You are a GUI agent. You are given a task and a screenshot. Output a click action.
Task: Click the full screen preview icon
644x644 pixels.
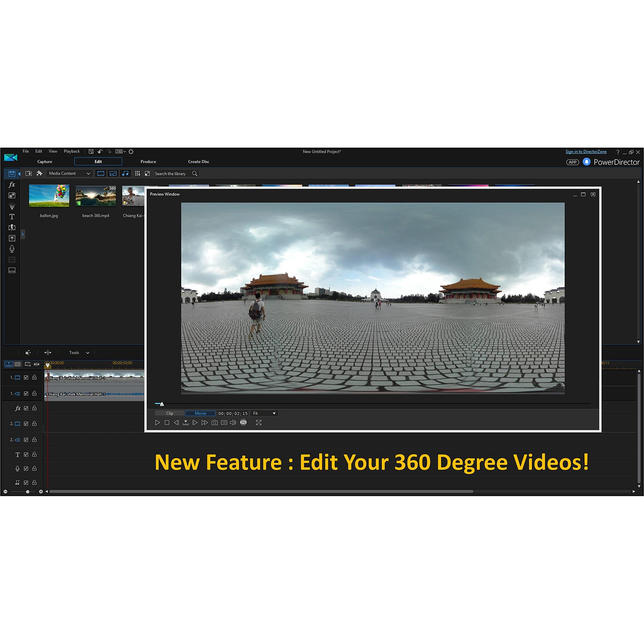click(259, 423)
